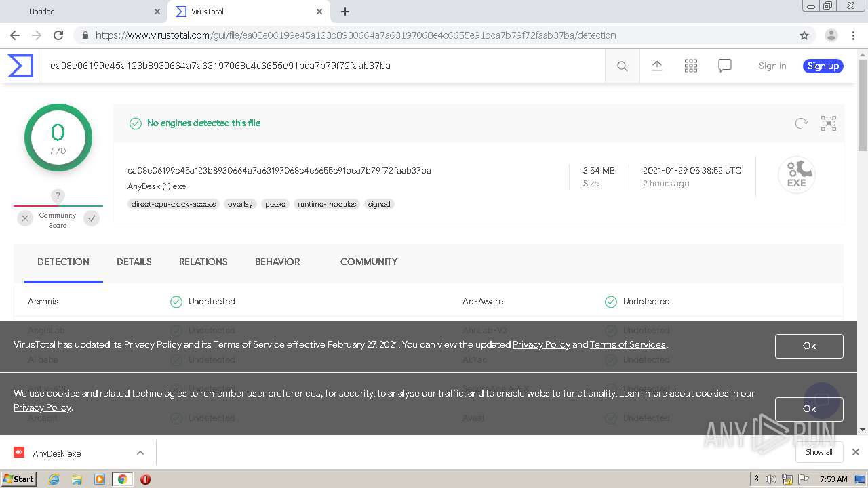Click Show all downloads button
The height and width of the screenshot is (488, 868).
tap(819, 452)
